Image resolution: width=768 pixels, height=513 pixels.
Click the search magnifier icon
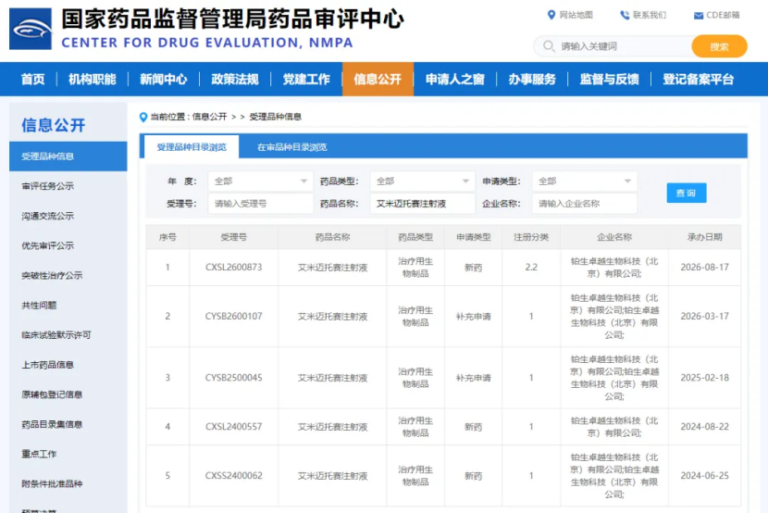(x=549, y=46)
